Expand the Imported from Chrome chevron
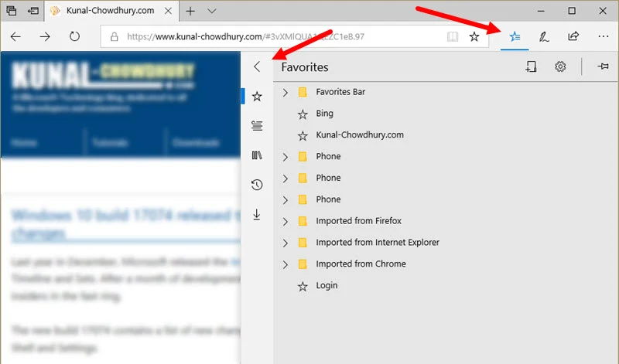The width and height of the screenshot is (619, 364). coord(285,264)
